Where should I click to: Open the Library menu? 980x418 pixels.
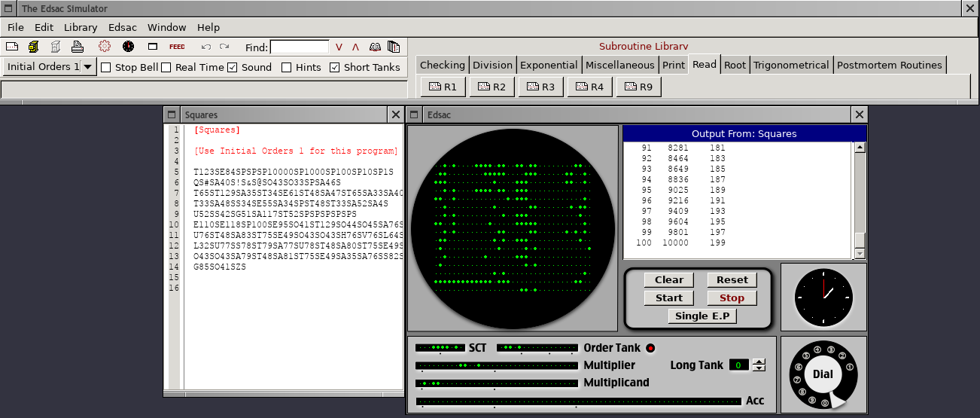[x=81, y=27]
